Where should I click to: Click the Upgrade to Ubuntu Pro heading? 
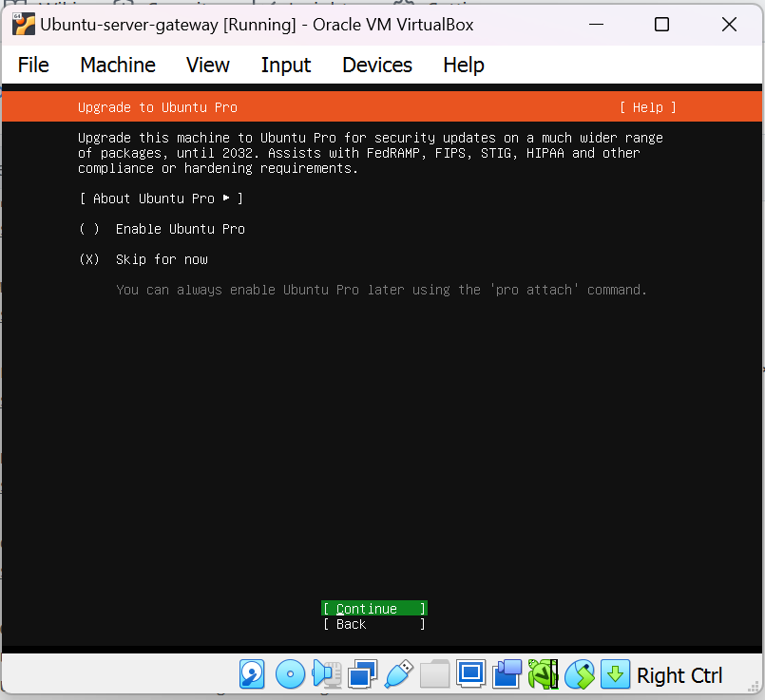(x=158, y=107)
